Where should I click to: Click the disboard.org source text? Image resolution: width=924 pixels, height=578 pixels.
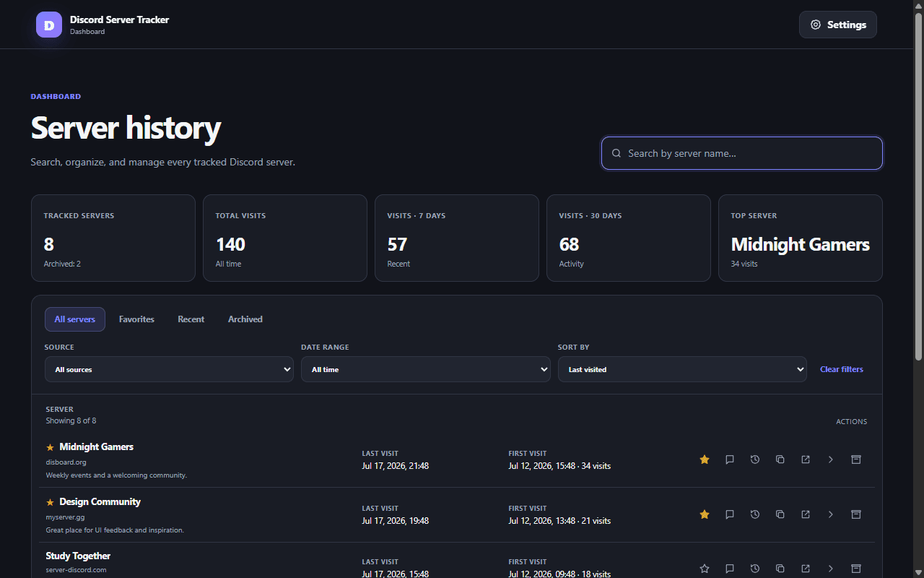pos(66,462)
